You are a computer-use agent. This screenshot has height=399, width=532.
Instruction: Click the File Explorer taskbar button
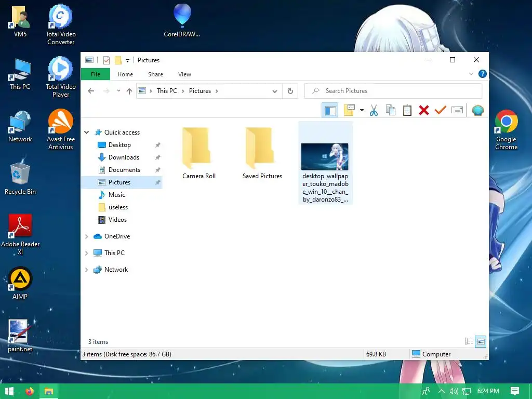(x=49, y=391)
